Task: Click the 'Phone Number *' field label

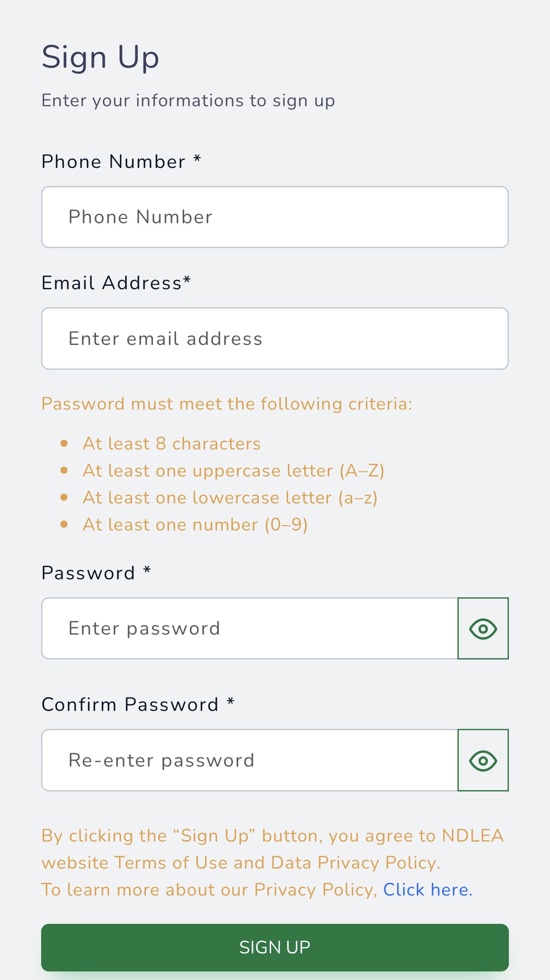Action: pyautogui.click(x=121, y=162)
